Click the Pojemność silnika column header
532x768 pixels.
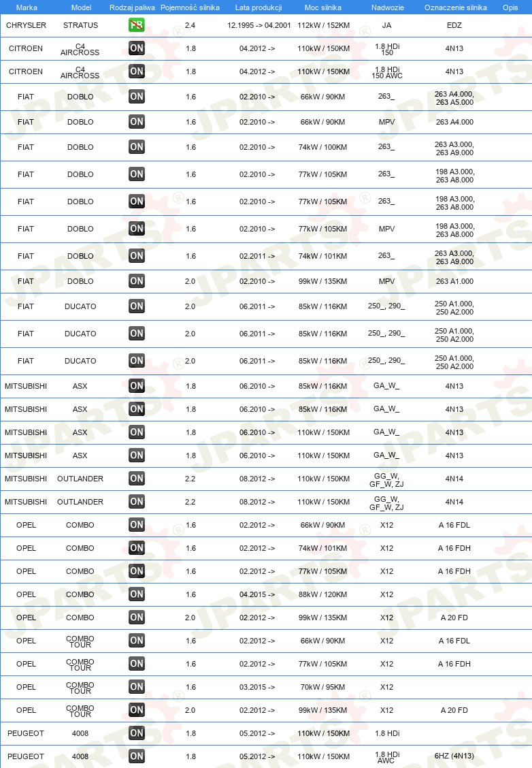(190, 7)
